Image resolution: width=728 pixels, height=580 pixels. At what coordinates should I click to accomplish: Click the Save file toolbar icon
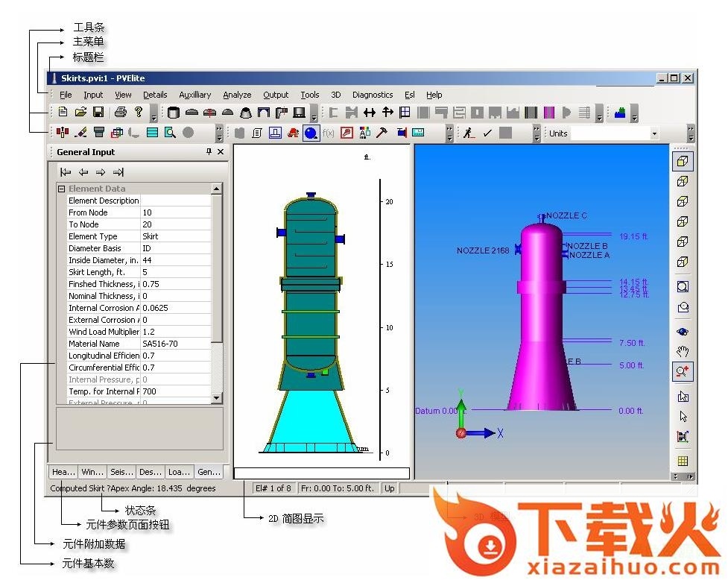(98, 113)
